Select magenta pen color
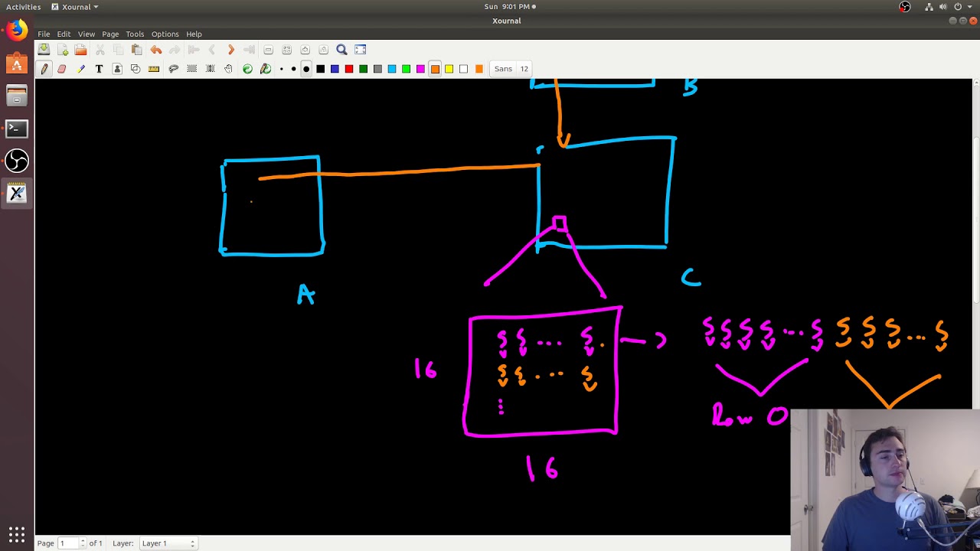The height and width of the screenshot is (551, 980). 420,69
